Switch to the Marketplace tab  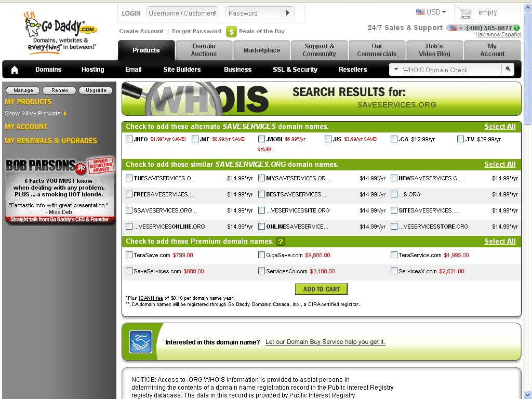262,50
